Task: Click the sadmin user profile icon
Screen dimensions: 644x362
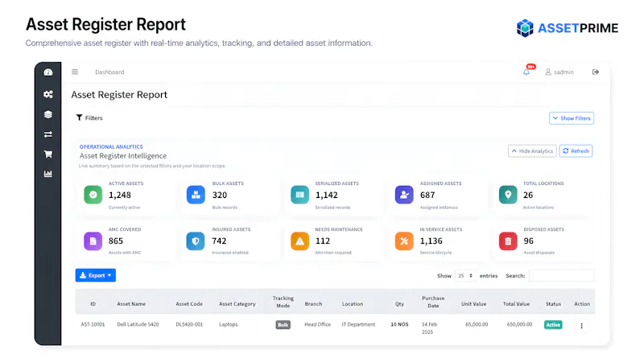Action: 548,72
